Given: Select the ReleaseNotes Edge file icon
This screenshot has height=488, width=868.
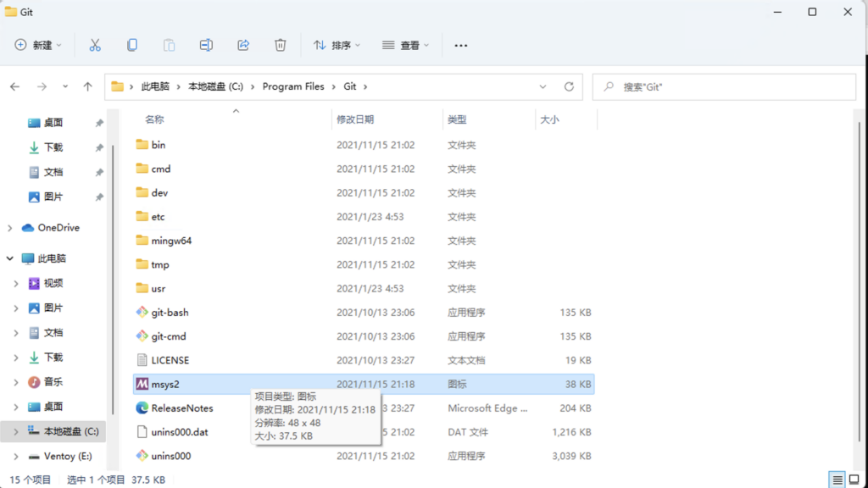Looking at the screenshot, I should tap(142, 408).
